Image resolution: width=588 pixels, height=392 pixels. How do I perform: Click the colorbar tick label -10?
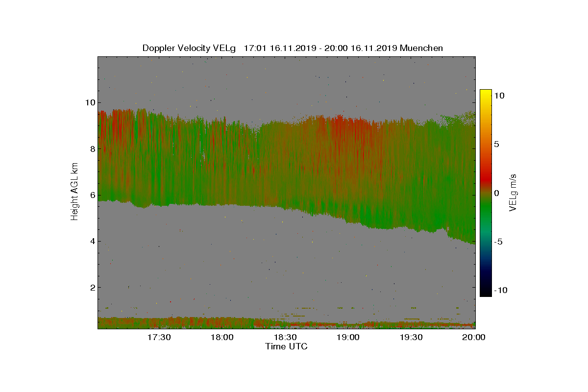(x=501, y=290)
